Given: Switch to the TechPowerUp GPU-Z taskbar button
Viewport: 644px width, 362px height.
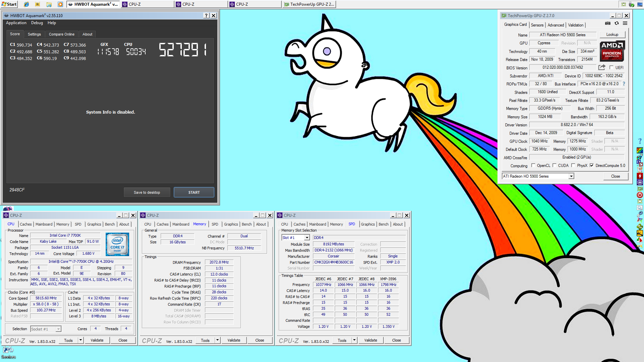Looking at the screenshot, I should [x=309, y=4].
